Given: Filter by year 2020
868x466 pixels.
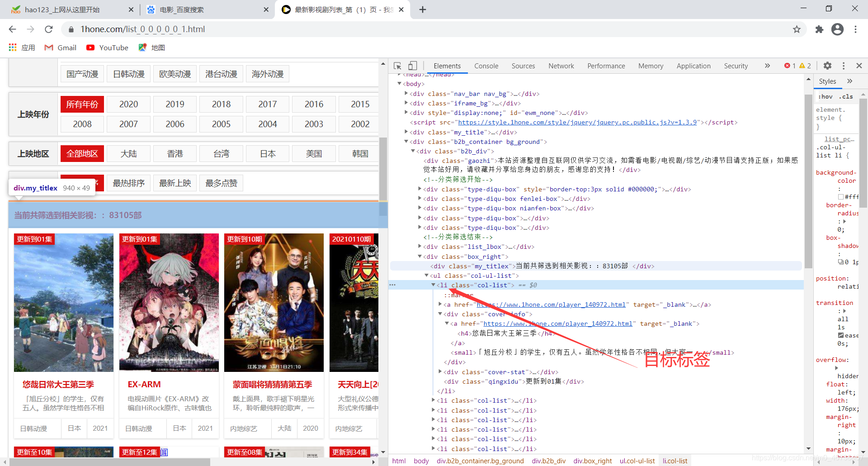Looking at the screenshot, I should click(128, 105).
